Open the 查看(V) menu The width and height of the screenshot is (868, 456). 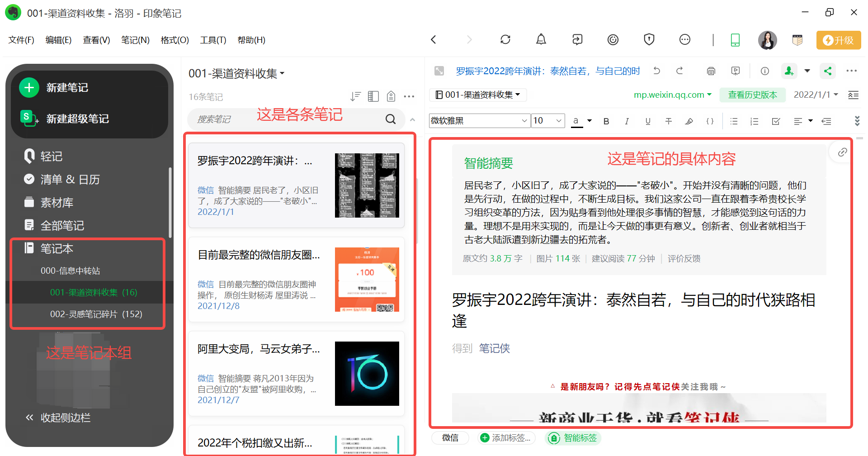(x=96, y=40)
